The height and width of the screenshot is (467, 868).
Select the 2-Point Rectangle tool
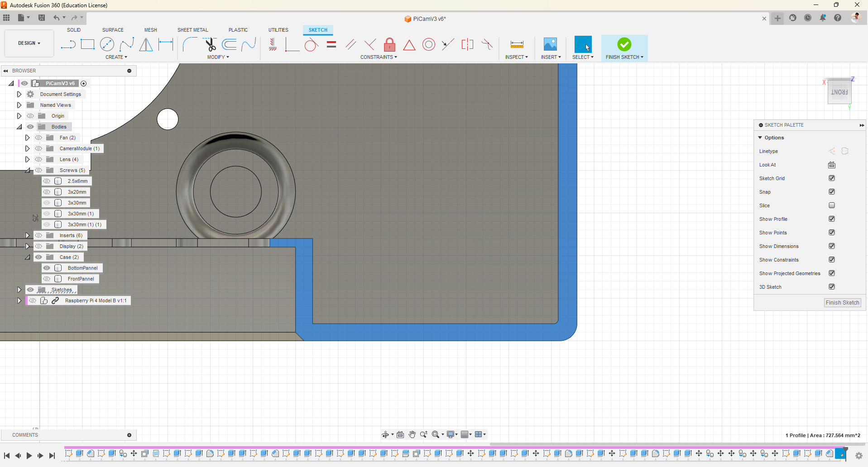coord(87,44)
